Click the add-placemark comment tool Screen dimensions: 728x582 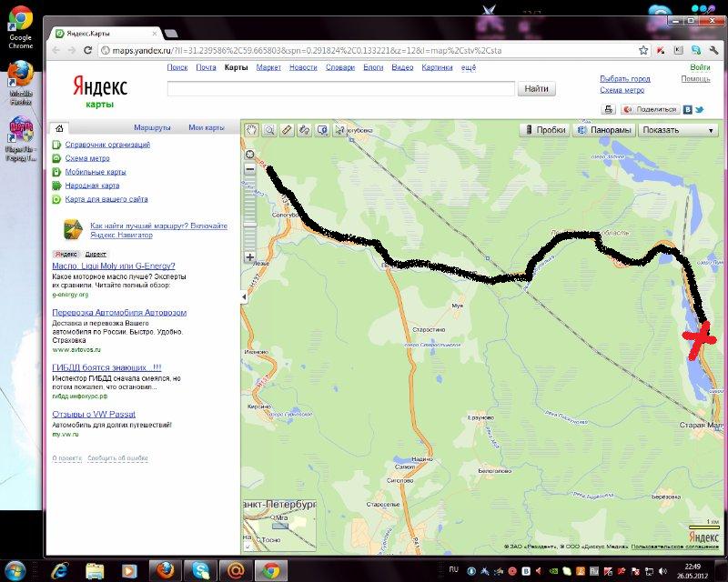(x=322, y=130)
